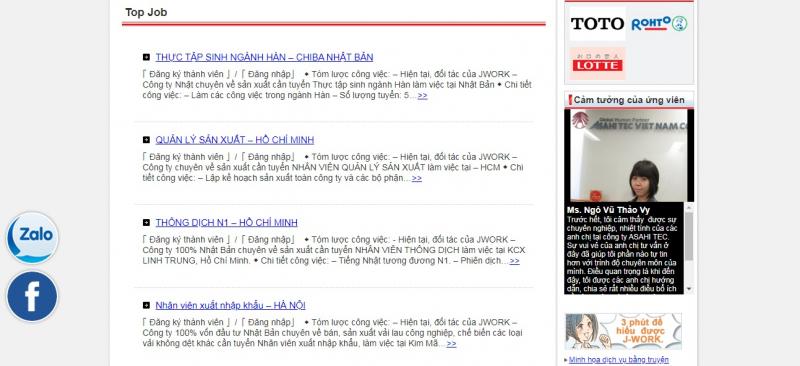The width and height of the screenshot is (800, 366).
Task: Click the LOTTE logo
Action: tap(597, 63)
